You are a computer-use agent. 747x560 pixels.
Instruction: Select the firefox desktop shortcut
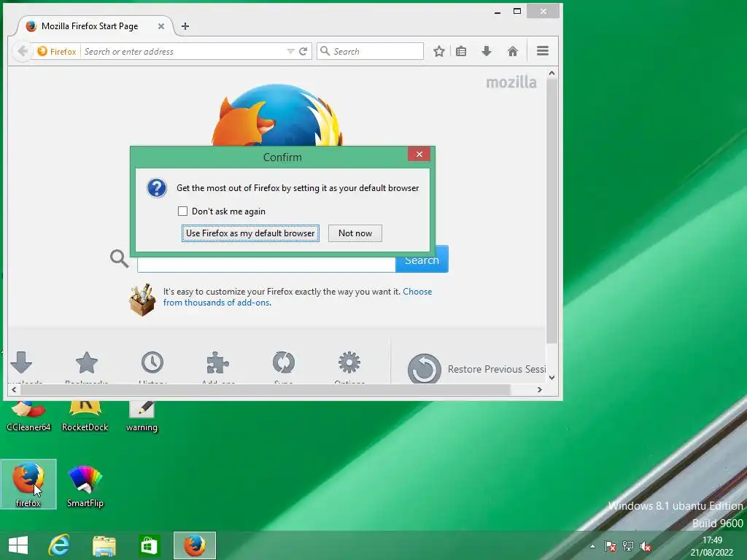click(28, 484)
